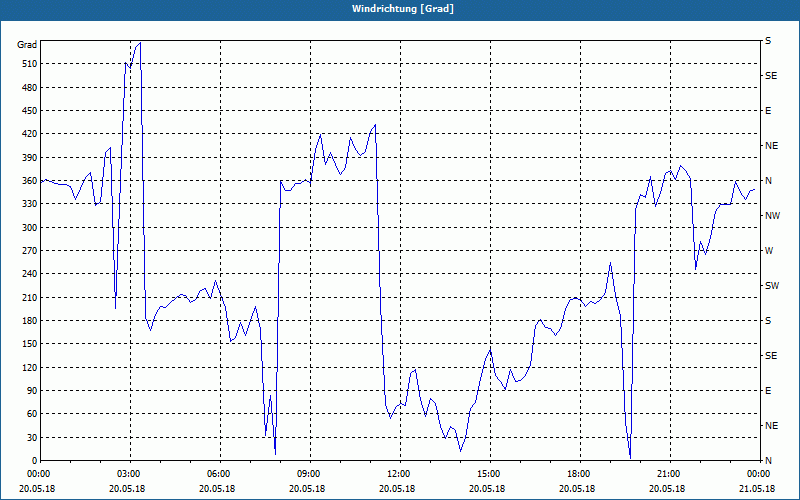800x500 pixels.
Task: Click the 00:00 time label above 20.05.18
Action: click(x=37, y=473)
